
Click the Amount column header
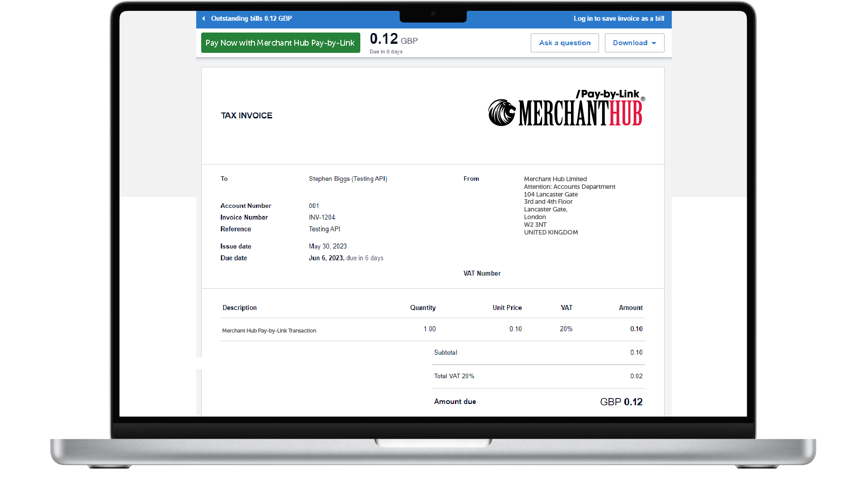[631, 308]
